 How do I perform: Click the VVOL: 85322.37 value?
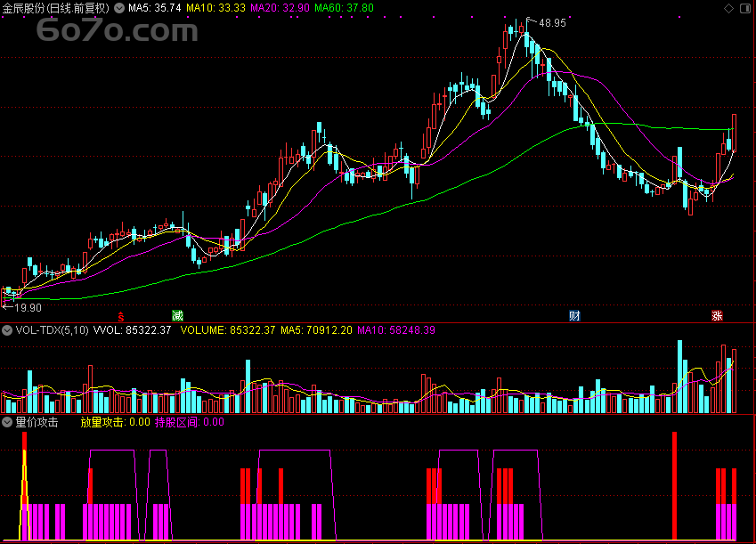(132, 330)
